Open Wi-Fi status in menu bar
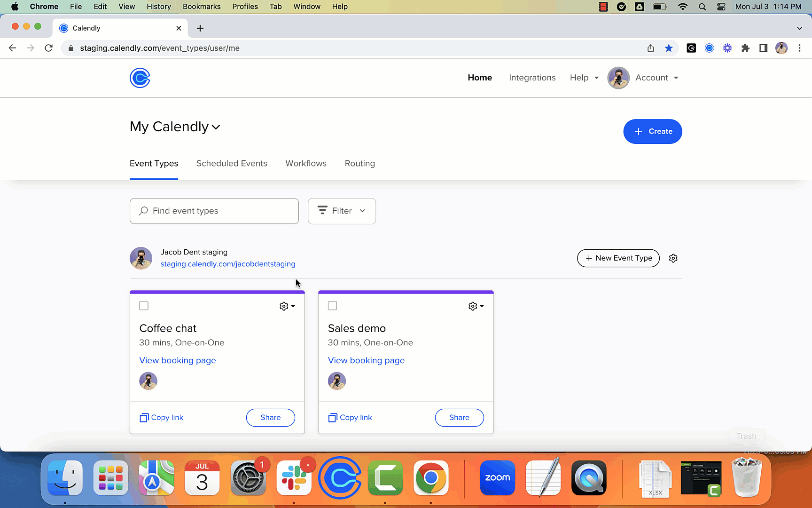The height and width of the screenshot is (508, 812). click(x=683, y=7)
